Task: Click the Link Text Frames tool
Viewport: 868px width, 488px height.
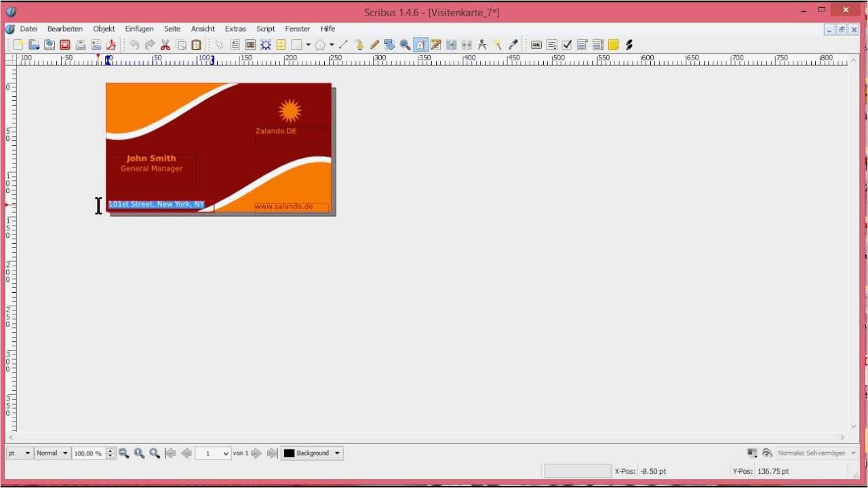Action: coord(451,45)
